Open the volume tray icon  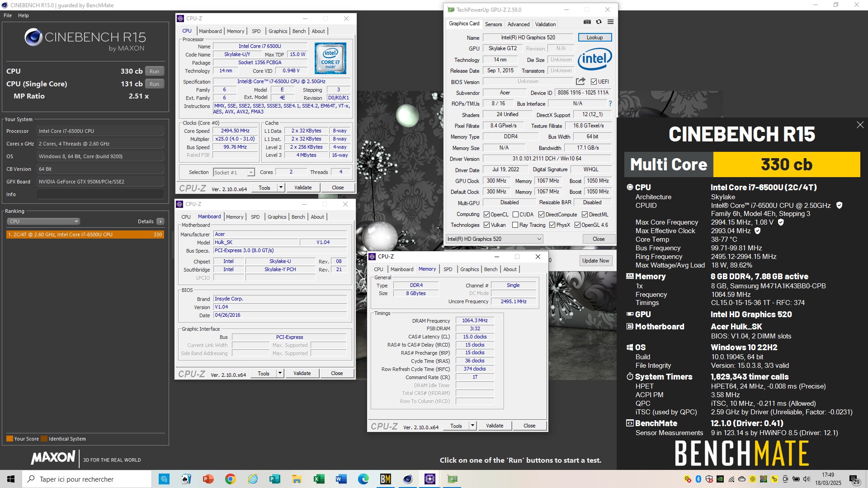coord(807,479)
